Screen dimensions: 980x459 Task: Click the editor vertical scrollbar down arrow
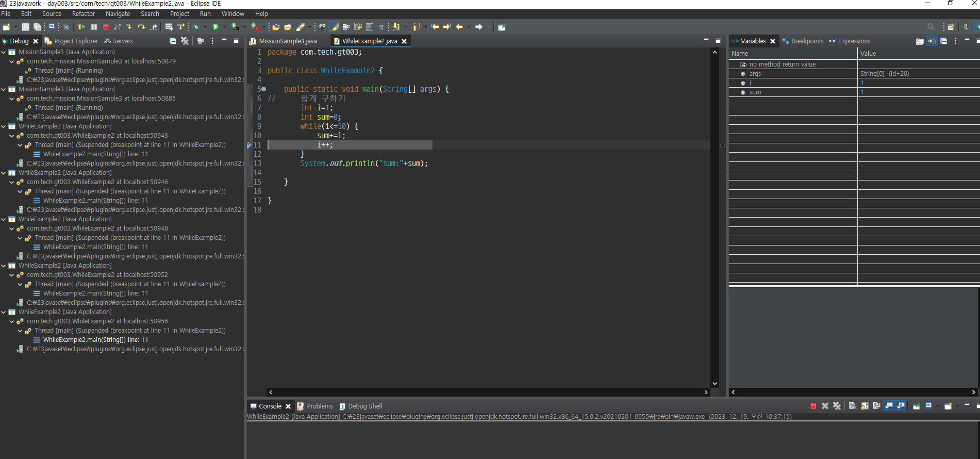[715, 384]
